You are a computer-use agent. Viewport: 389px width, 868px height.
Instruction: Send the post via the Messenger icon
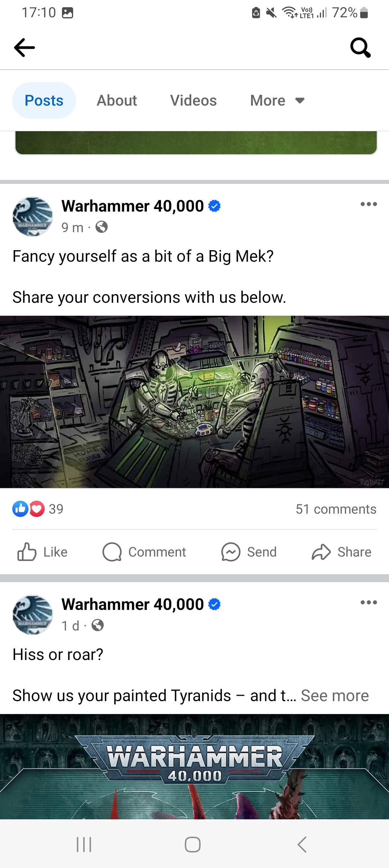pos(231,552)
